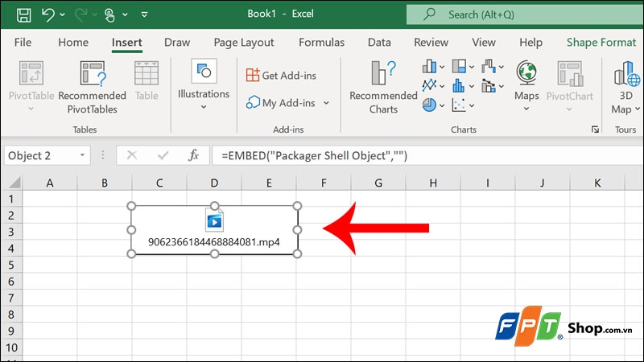644x362 pixels.
Task: Insert a line or area chart
Action: point(430,85)
